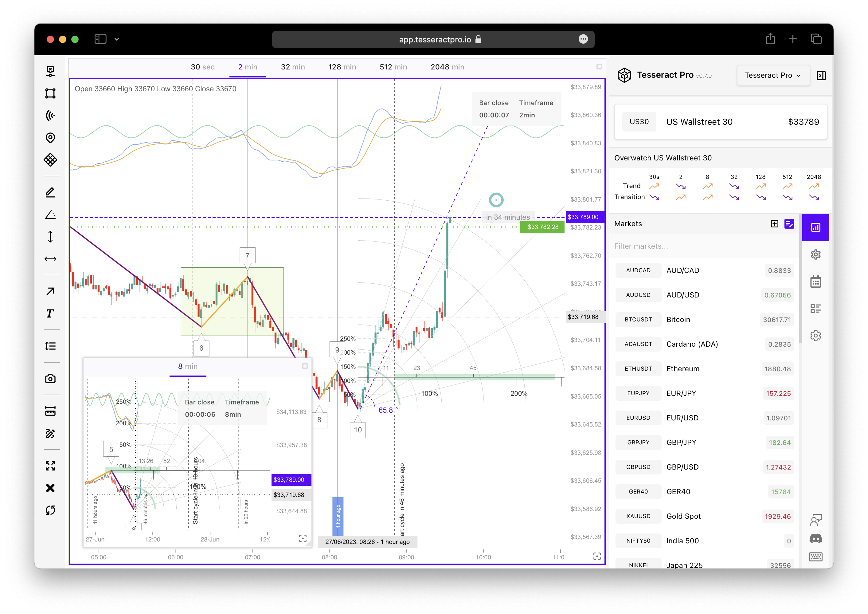The image size is (868, 614).
Task: Select the angle measurement tool
Action: click(50, 215)
